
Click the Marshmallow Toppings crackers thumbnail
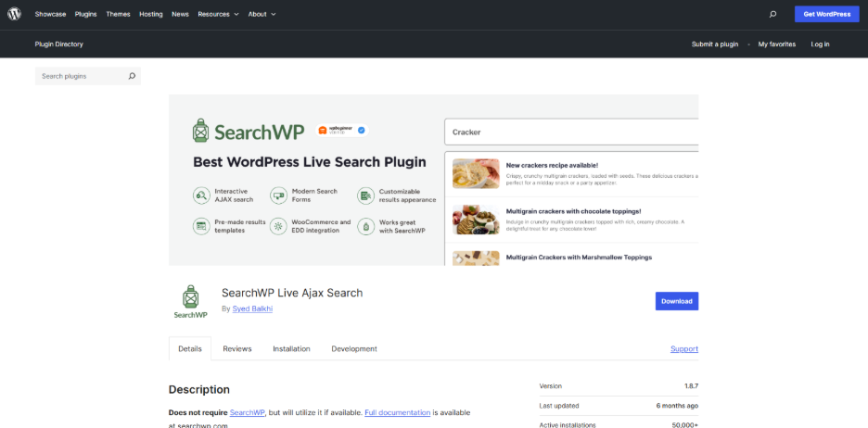click(476, 258)
